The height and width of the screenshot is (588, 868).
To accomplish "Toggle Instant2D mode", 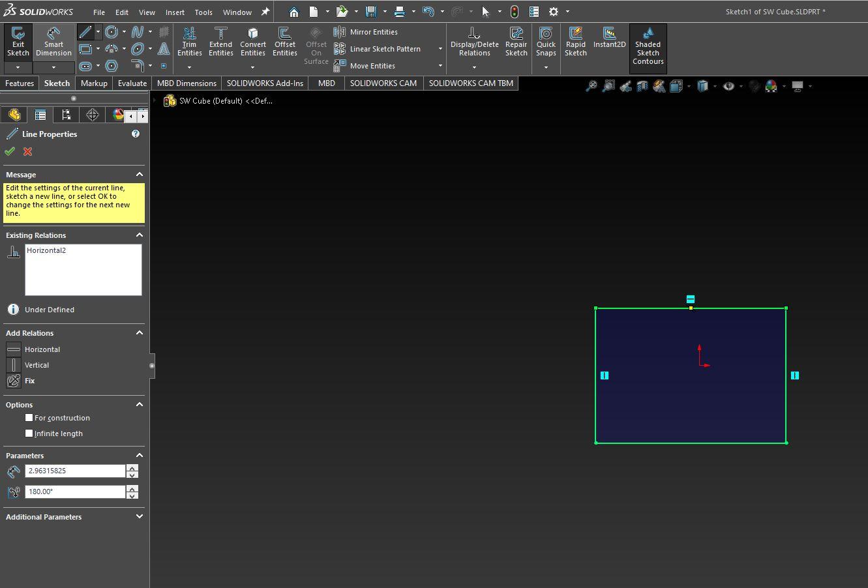I will 609,37.
